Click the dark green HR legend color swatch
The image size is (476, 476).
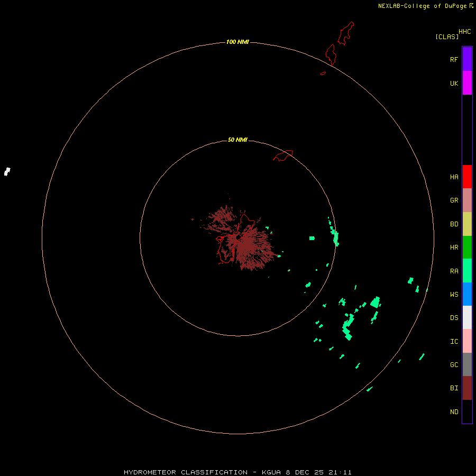coord(467,248)
